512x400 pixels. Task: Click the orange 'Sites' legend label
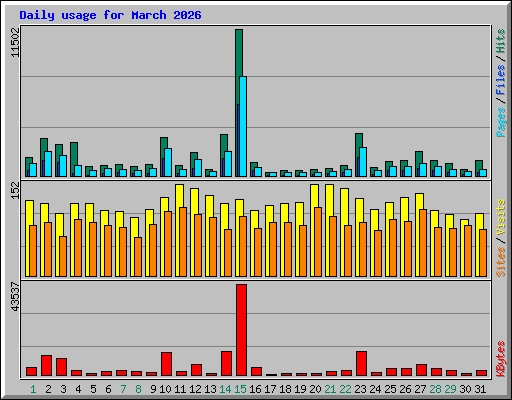[x=500, y=262]
